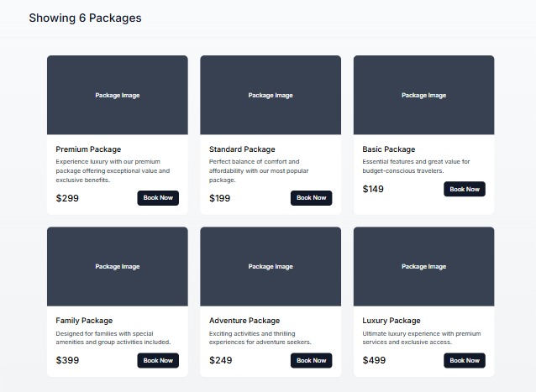
Task: Book the Luxury Package
Action: pos(464,360)
